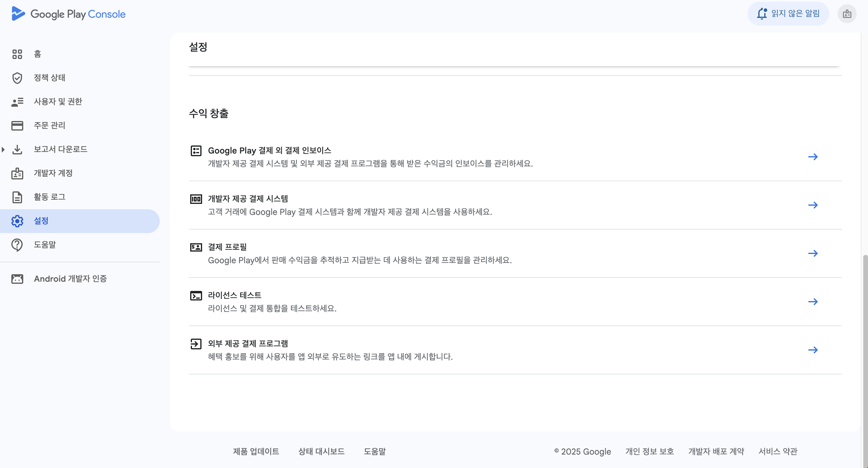
Task: Select the 설정 gear icon
Action: (17, 221)
